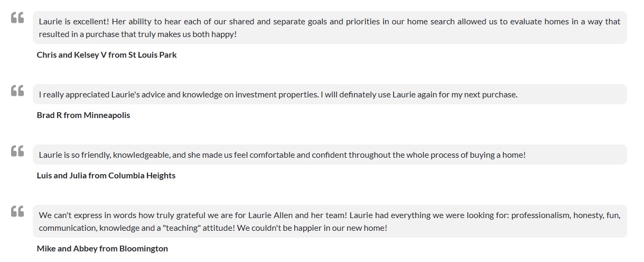Viewport: 644px width, 262px height.
Task: Click the testimonial starting 'I really appreciated Laurie's advice'
Action: point(330,95)
